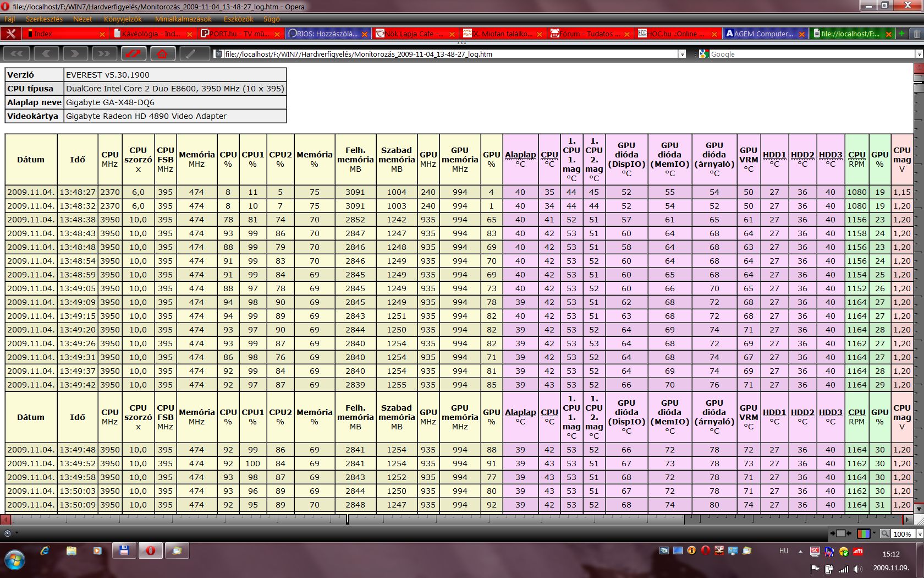Open the 100% zoom level dropdown

coord(920,533)
